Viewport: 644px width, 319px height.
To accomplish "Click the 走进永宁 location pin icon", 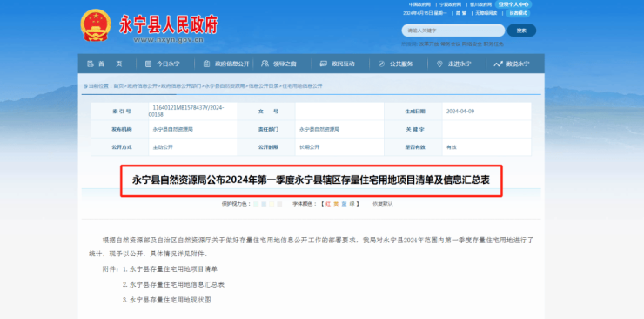I will click(x=439, y=64).
